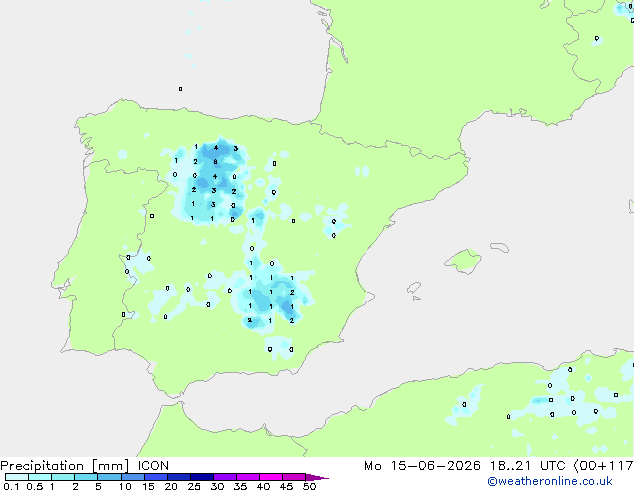Click the magenta 45 to 50 legend swatch
The image size is (634, 490).
(294, 477)
